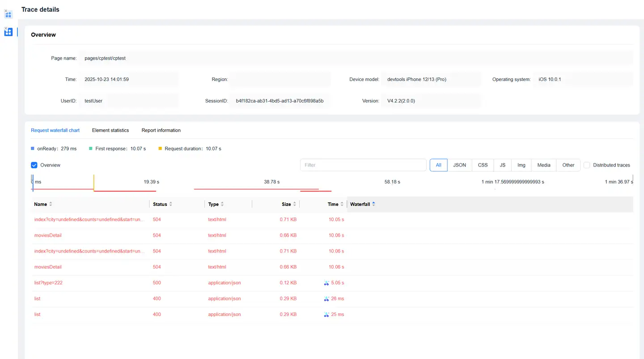Click the yellow request duration timeline marker
The width and height of the screenshot is (644, 359).
(93, 183)
